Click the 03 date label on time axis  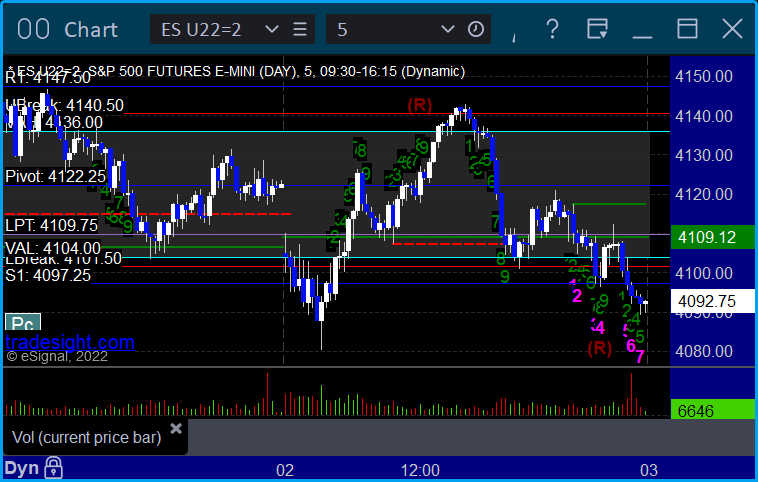pyautogui.click(x=649, y=470)
